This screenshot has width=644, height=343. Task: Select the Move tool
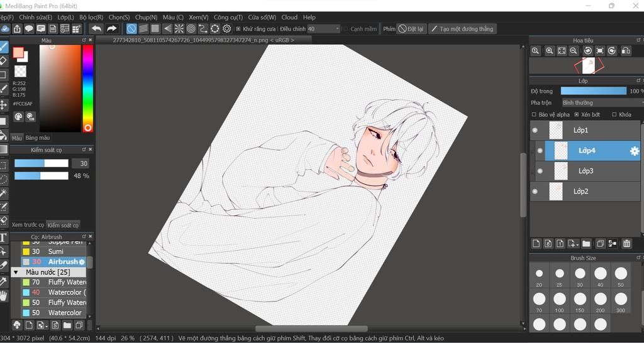(3, 104)
